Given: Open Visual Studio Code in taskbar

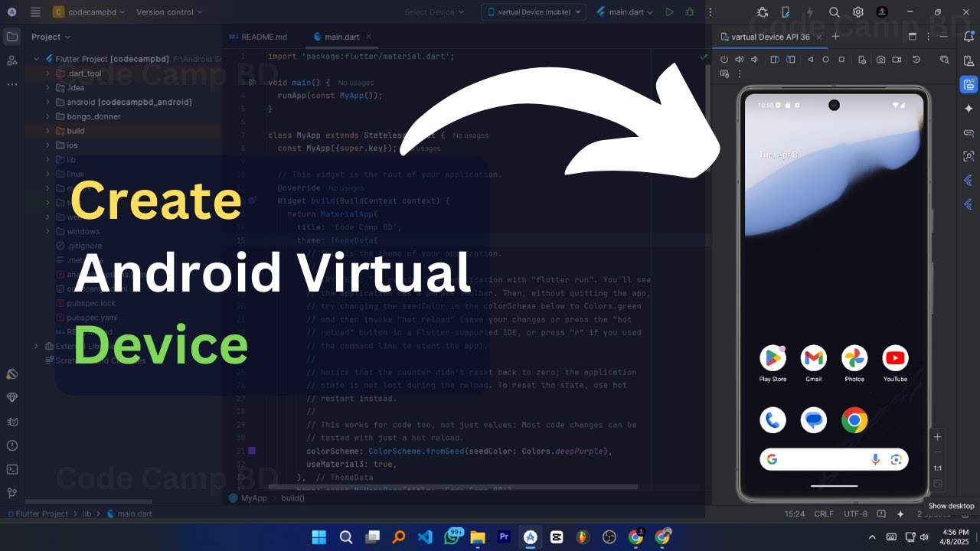Looking at the screenshot, I should click(x=425, y=537).
